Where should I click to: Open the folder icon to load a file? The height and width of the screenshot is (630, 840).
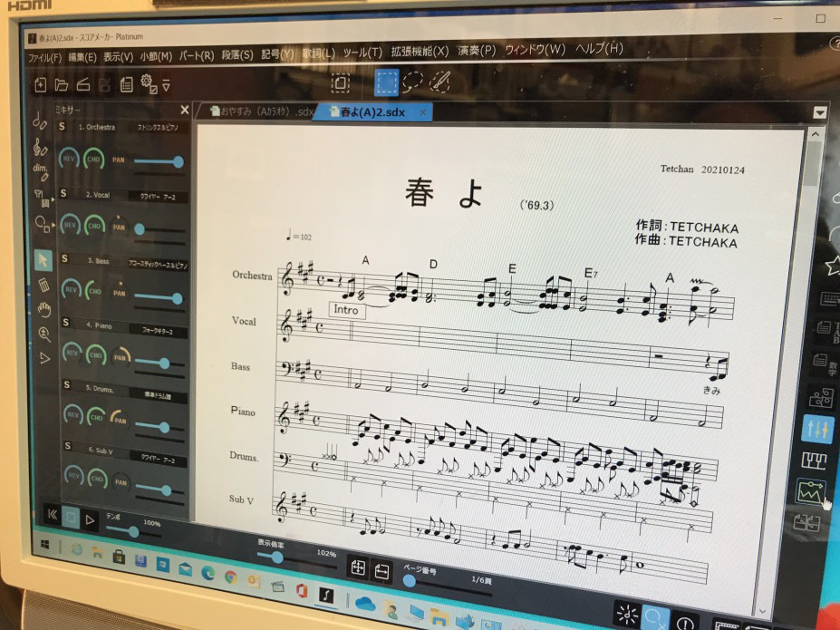point(61,84)
